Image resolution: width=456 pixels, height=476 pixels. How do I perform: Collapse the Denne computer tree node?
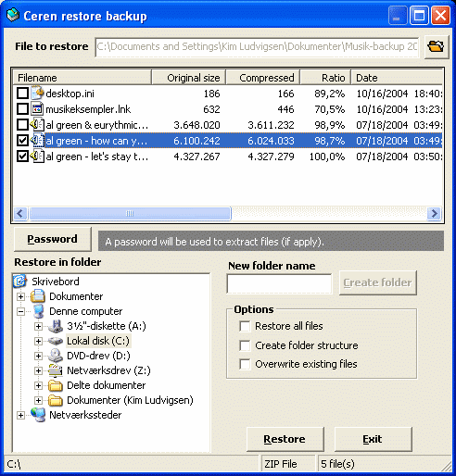click(x=20, y=311)
